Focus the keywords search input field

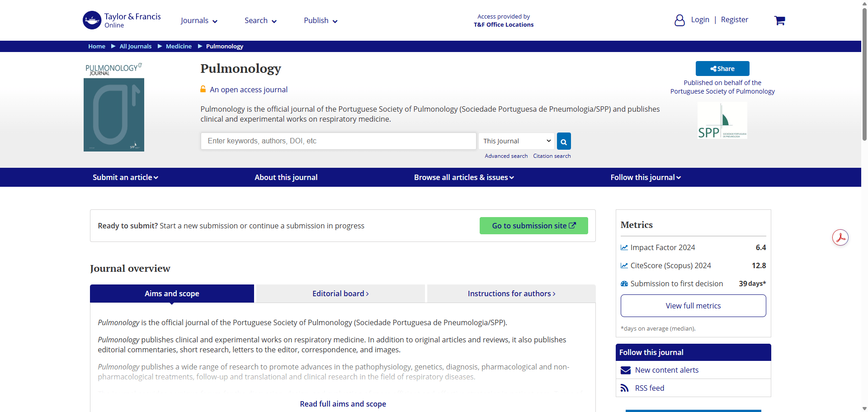click(x=339, y=141)
